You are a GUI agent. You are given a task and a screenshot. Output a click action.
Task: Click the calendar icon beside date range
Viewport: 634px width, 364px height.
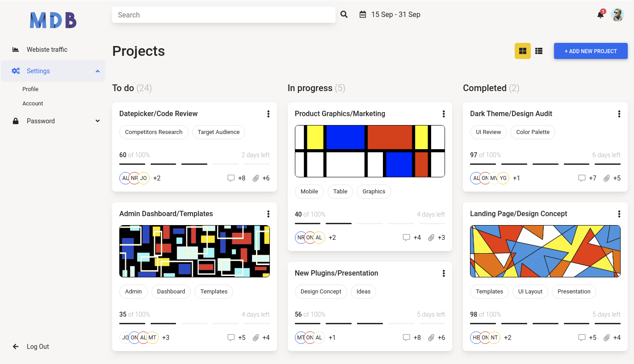[x=363, y=14]
